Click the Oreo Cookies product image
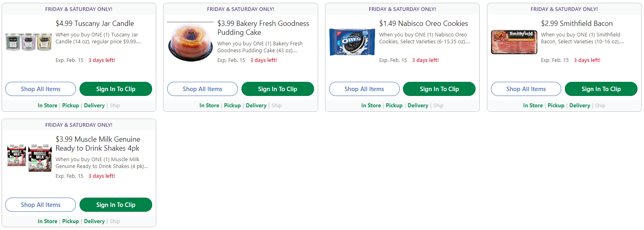644x230 pixels. click(x=352, y=42)
